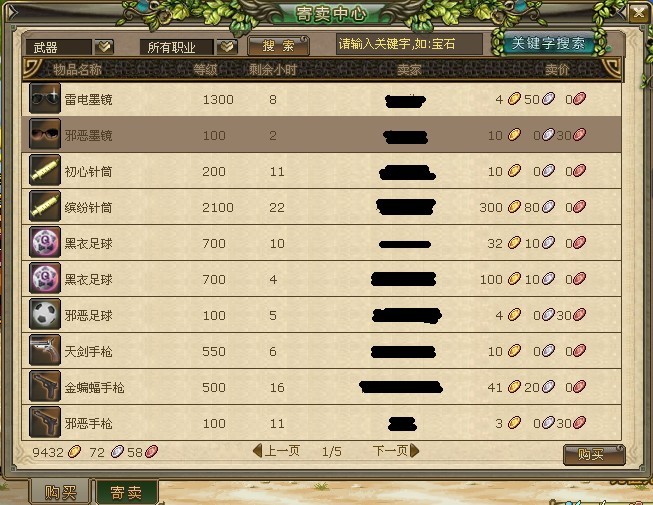Viewport: 653px width, 505px height.
Task: Select the 金蝙蝠手枪 pistol icon
Action: [45, 386]
